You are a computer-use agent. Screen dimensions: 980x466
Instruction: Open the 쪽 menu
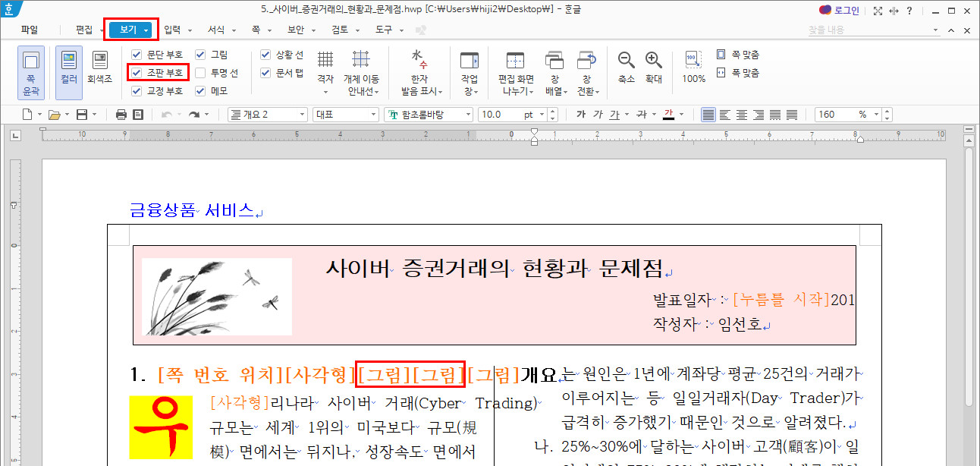click(256, 30)
